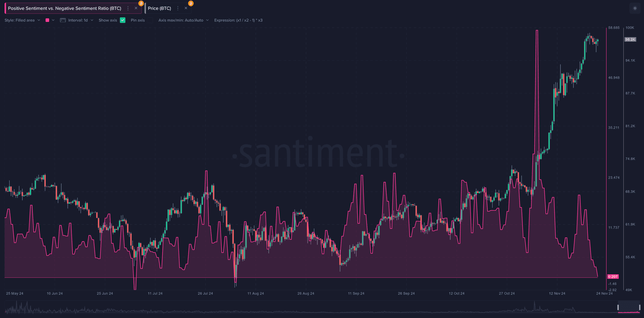Open the Positive Sentiment metric's three-dot menu
The height and width of the screenshot is (318, 644).
tap(128, 8)
